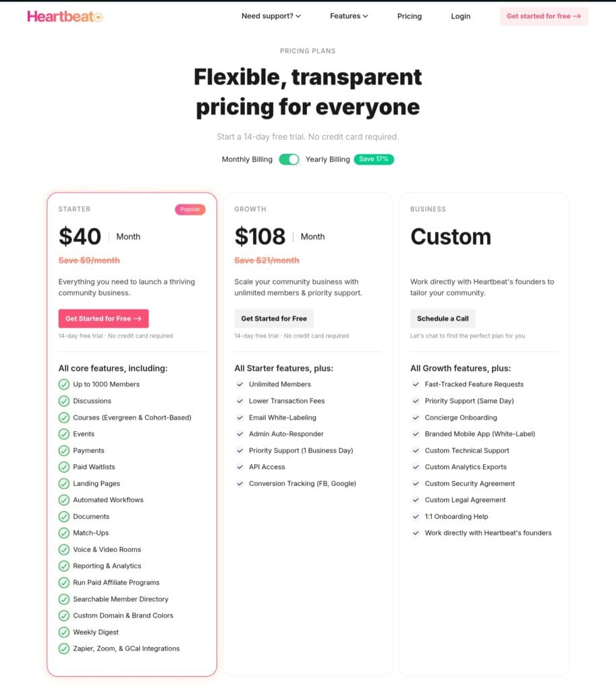
Task: Click the Popular badge on Starter plan
Action: [x=190, y=209]
